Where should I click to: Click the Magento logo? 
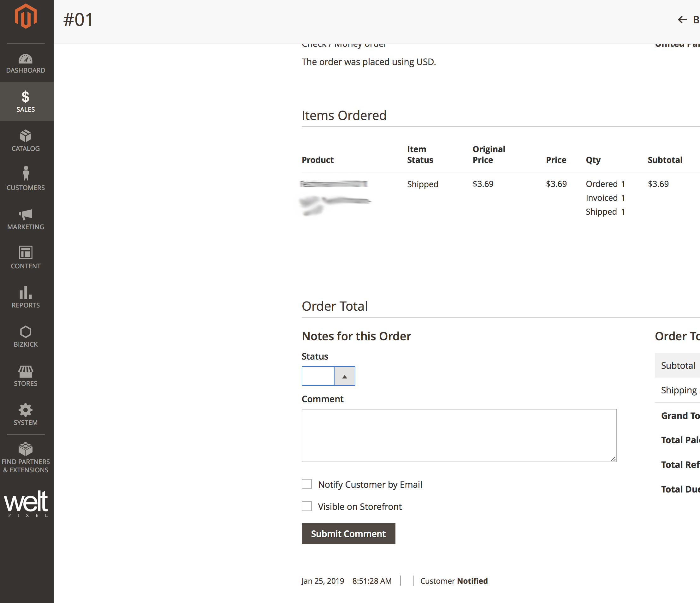[26, 15]
